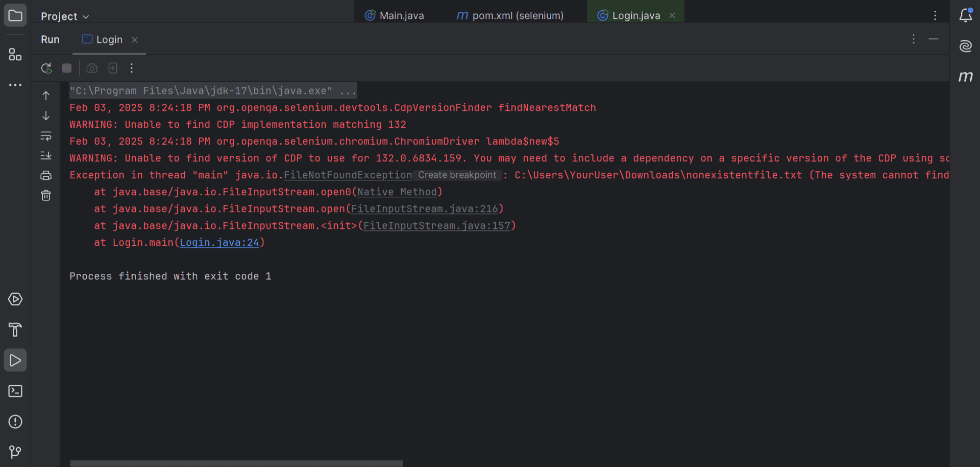Switch to the Main.java tab
This screenshot has width=980, height=467.
401,15
